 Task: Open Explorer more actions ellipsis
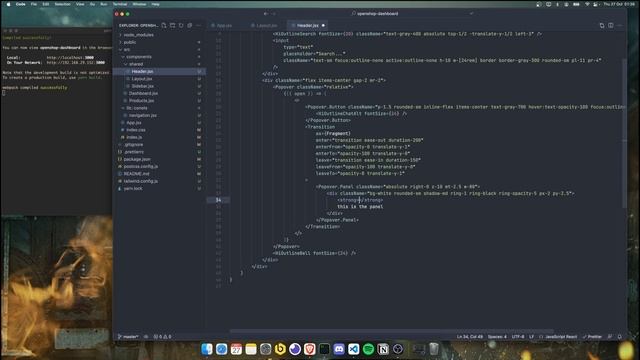coord(198,25)
